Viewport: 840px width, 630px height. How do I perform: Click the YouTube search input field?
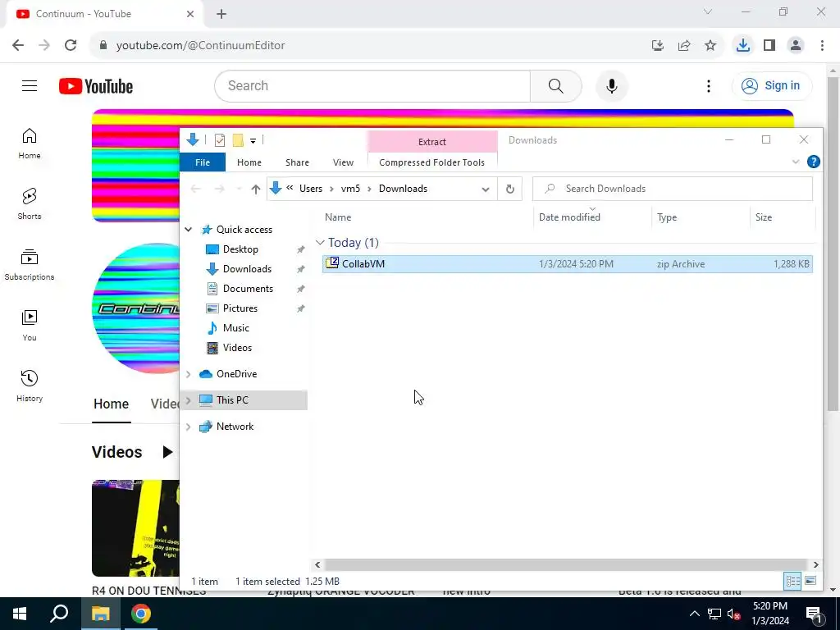tap(372, 85)
